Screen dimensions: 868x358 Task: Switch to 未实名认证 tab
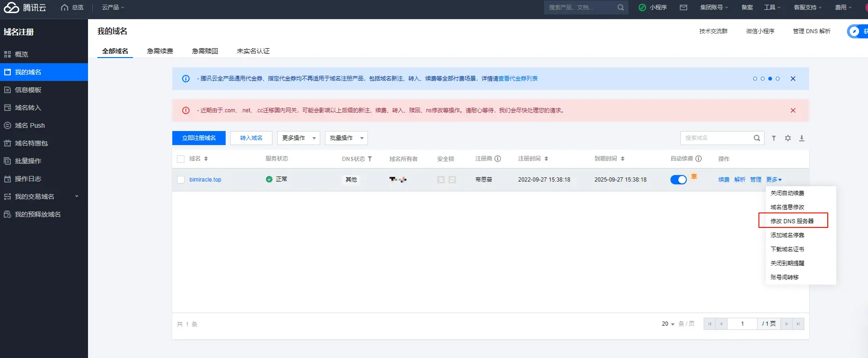(x=253, y=51)
